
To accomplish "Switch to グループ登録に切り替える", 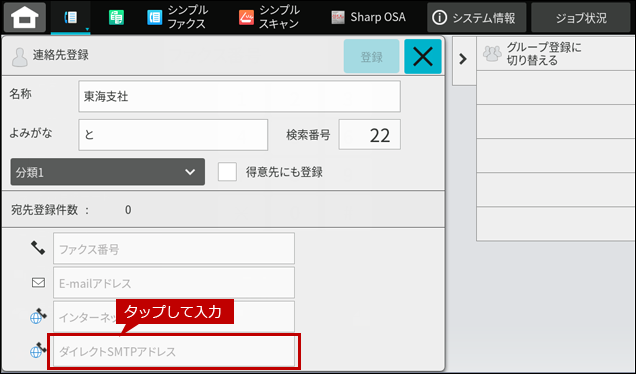I will tap(556, 54).
